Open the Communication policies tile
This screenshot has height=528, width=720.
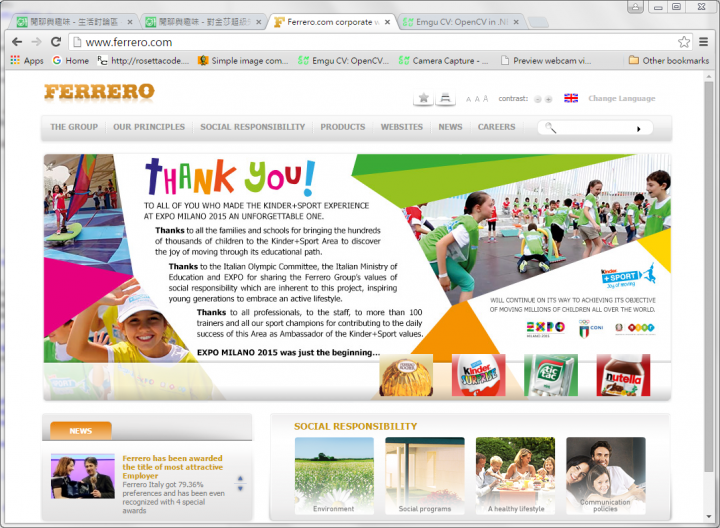pos(606,476)
